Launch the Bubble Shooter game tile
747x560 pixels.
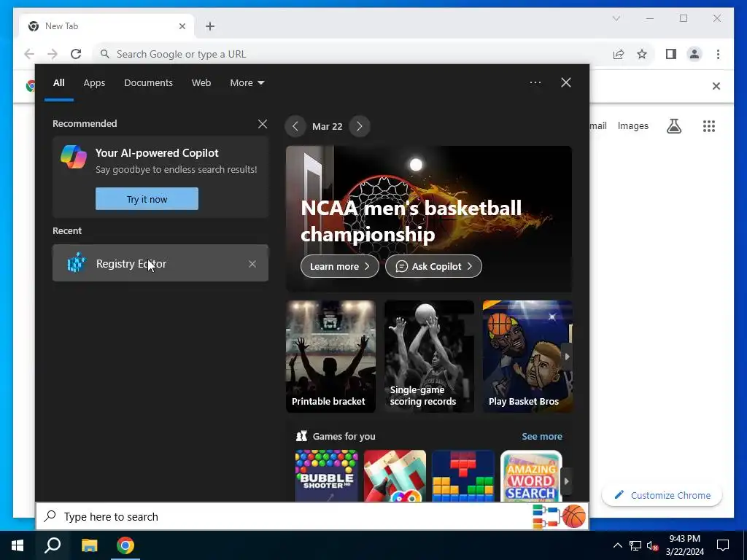click(x=326, y=475)
